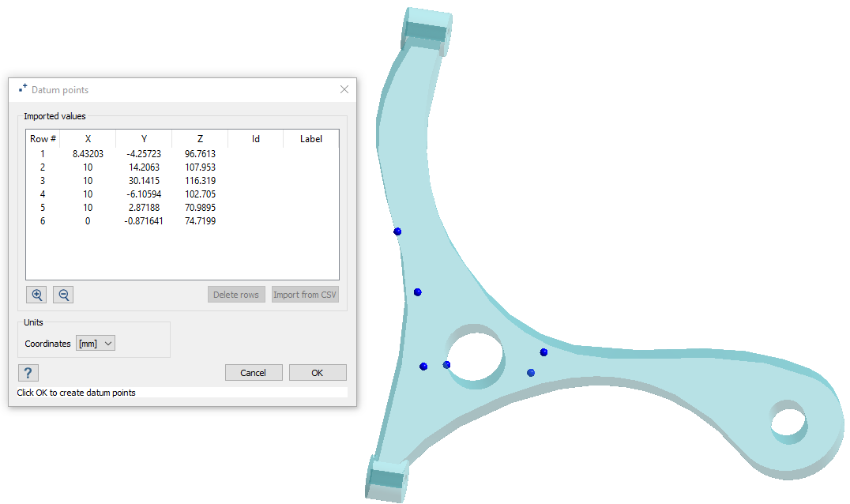Click the large center hole of the bracket
Image resolution: width=850 pixels, height=504 pixels.
pyautogui.click(x=476, y=356)
